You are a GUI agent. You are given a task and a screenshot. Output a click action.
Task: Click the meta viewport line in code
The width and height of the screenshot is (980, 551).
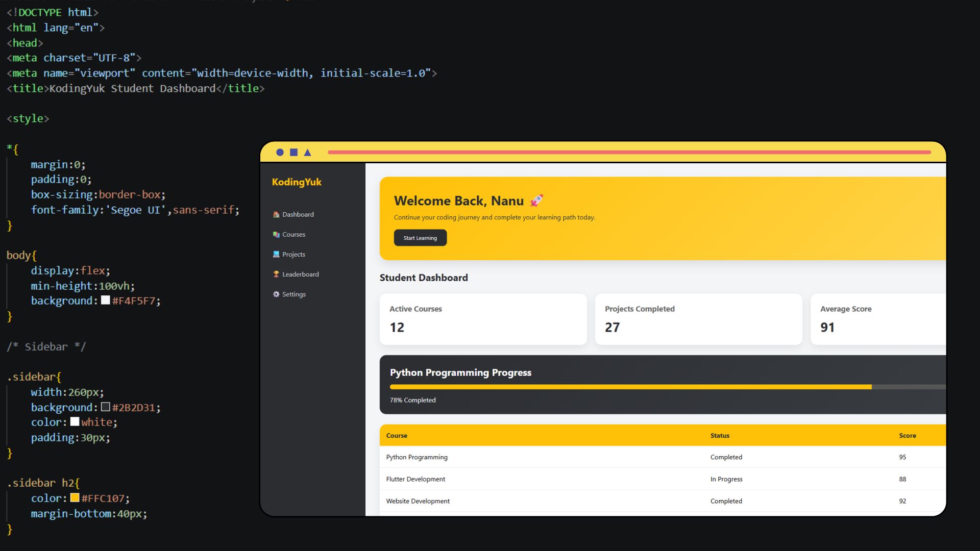click(222, 73)
